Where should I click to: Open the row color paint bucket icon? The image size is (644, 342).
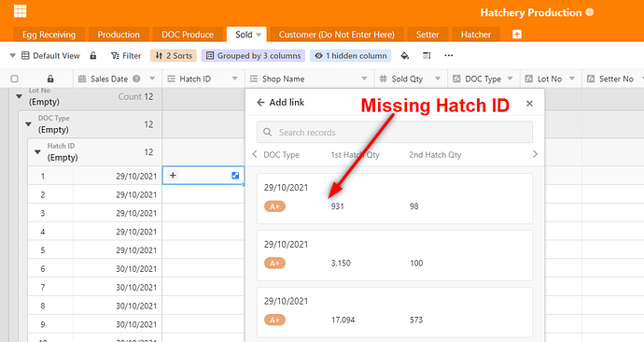404,55
